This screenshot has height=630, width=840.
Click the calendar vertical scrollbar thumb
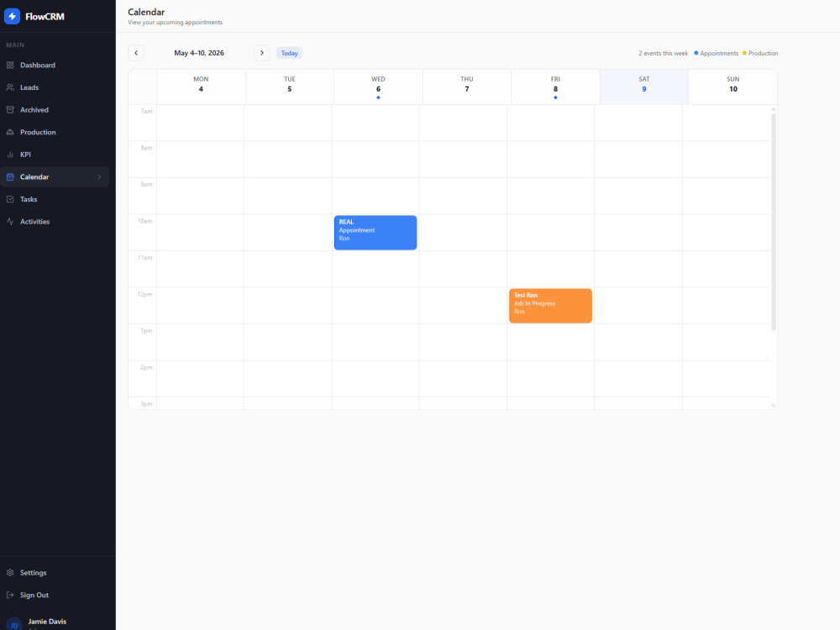tap(774, 222)
